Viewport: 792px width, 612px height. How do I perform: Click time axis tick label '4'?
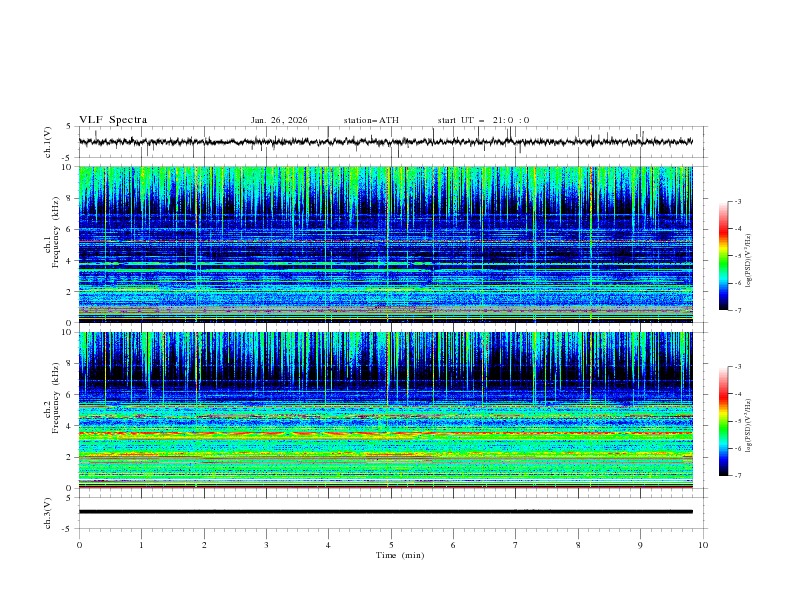(328, 545)
